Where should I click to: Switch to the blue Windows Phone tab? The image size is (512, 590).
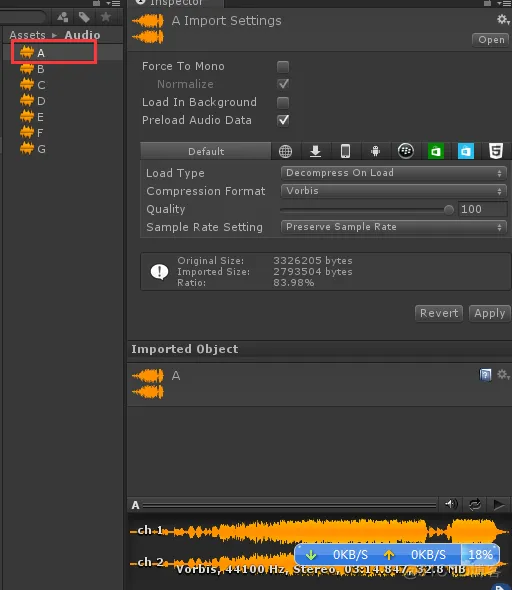(x=466, y=151)
